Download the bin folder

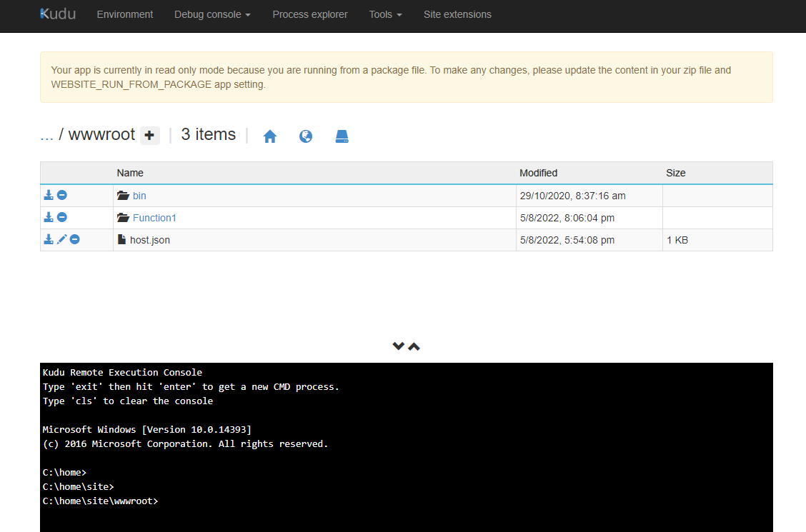tap(49, 195)
